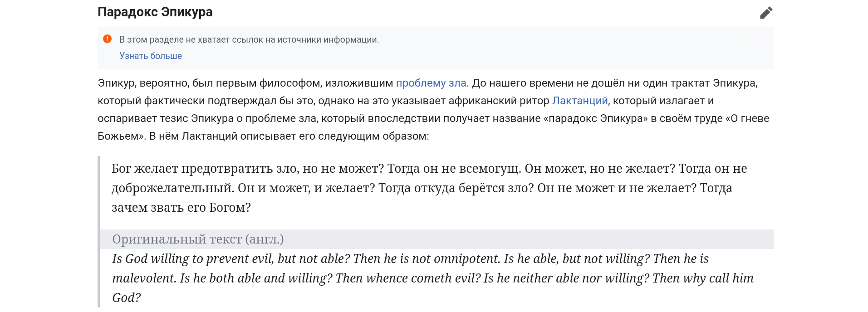Click the pencil edit icon for the section

[766, 13]
